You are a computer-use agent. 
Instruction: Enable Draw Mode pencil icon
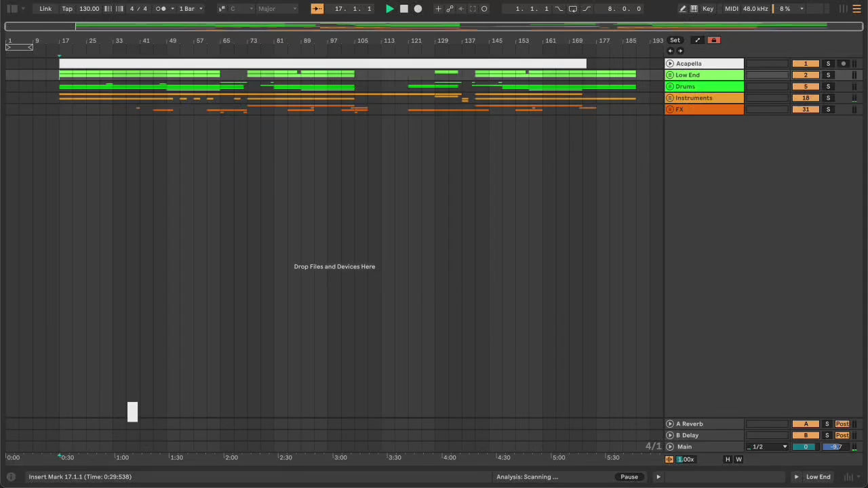click(x=682, y=9)
